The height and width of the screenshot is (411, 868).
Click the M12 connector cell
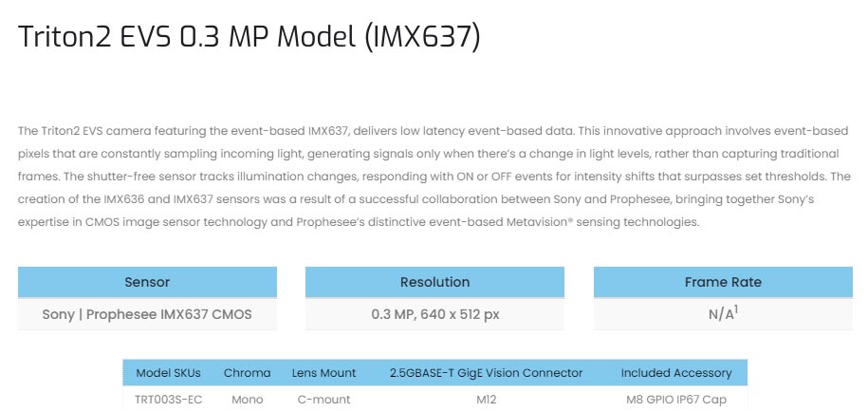pyautogui.click(x=486, y=399)
